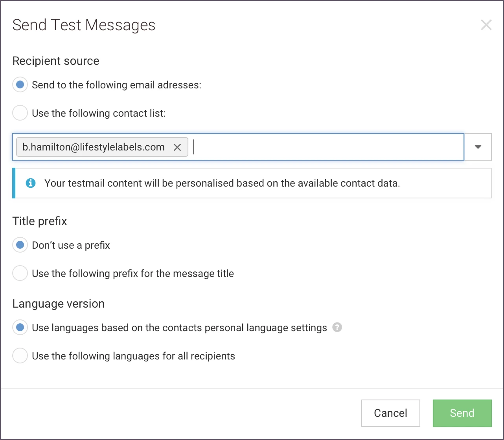Click the 'Send Test Messages' dialog title

84,25
